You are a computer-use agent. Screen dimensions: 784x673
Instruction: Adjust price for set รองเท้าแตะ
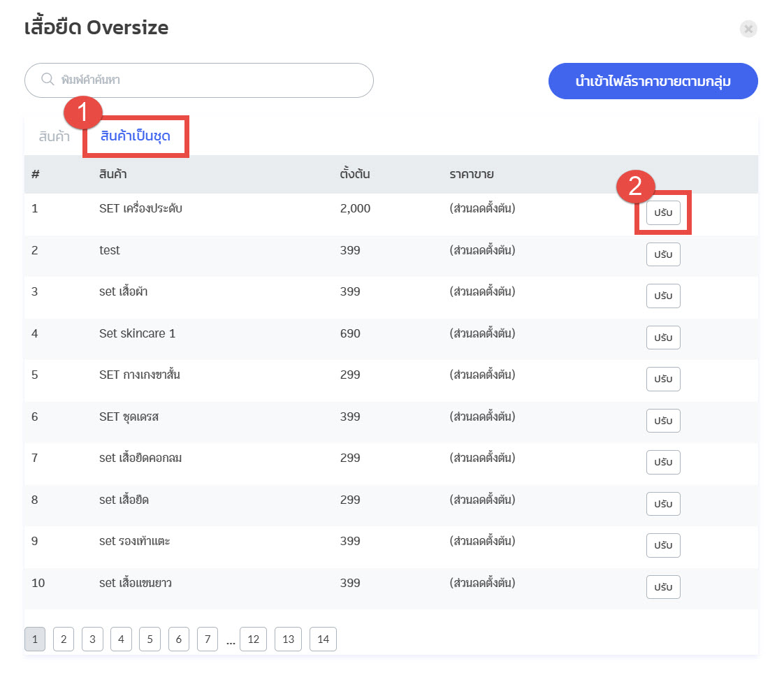662,545
